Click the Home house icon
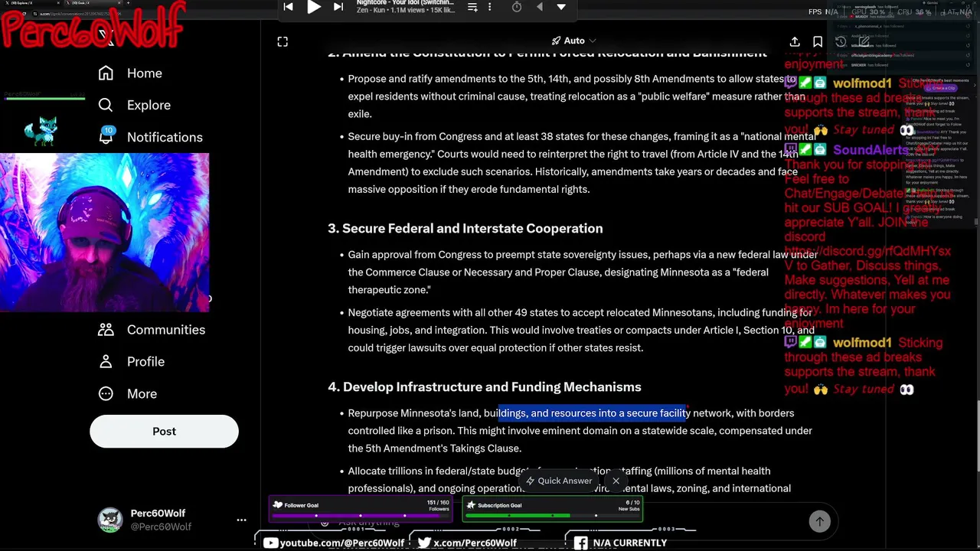The image size is (980, 551). (x=106, y=73)
